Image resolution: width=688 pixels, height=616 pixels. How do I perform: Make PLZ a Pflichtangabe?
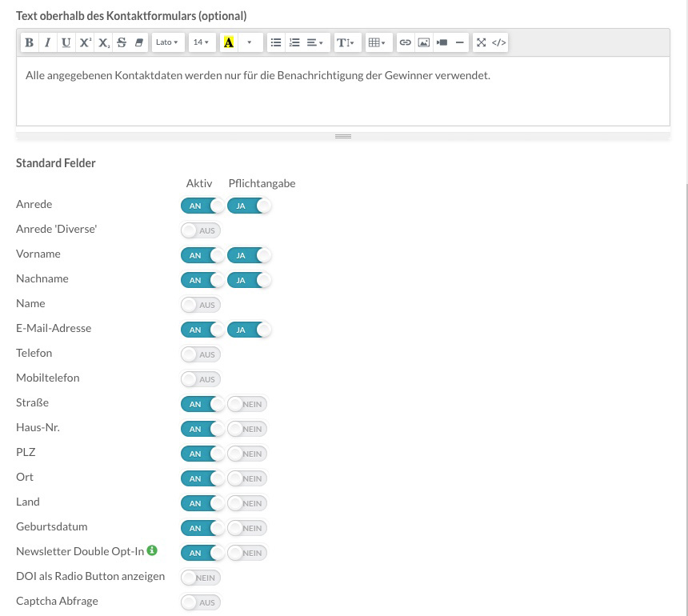coord(247,454)
